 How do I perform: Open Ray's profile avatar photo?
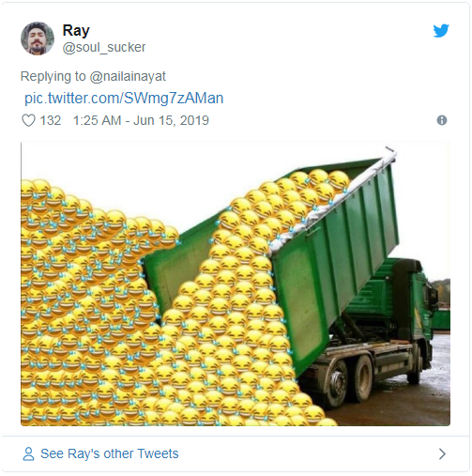pos(38,38)
